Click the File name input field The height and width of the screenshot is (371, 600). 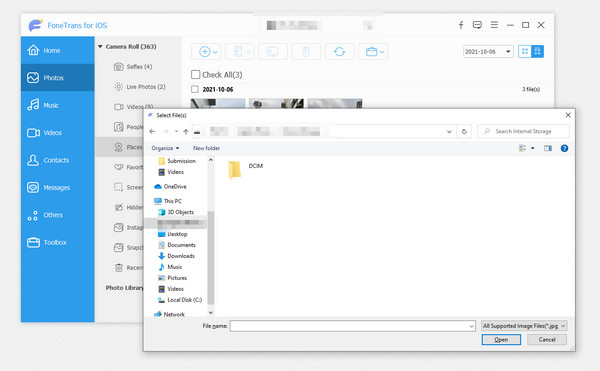click(349, 326)
